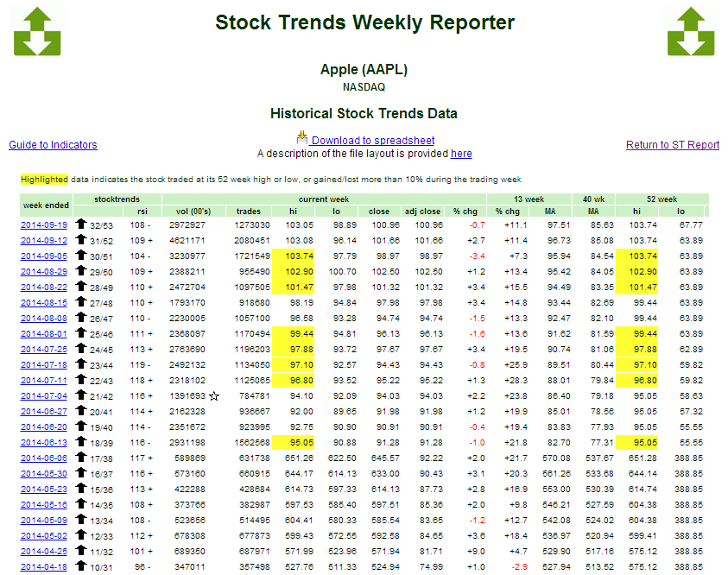Click the trend arrow icon in 2014-06-27 row
Image resolution: width=728 pixels, height=575 pixels.
click(x=82, y=410)
